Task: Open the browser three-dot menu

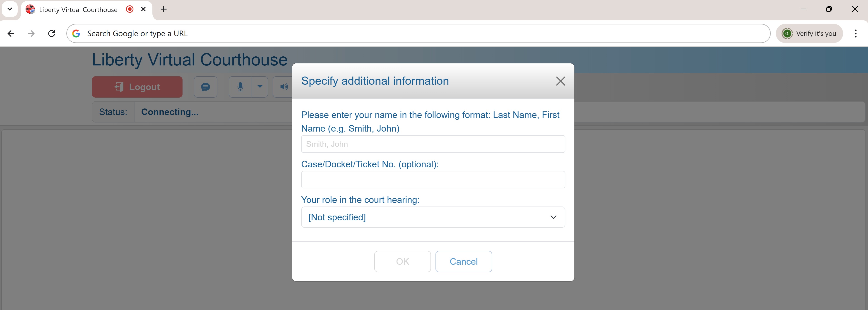Action: click(x=856, y=33)
